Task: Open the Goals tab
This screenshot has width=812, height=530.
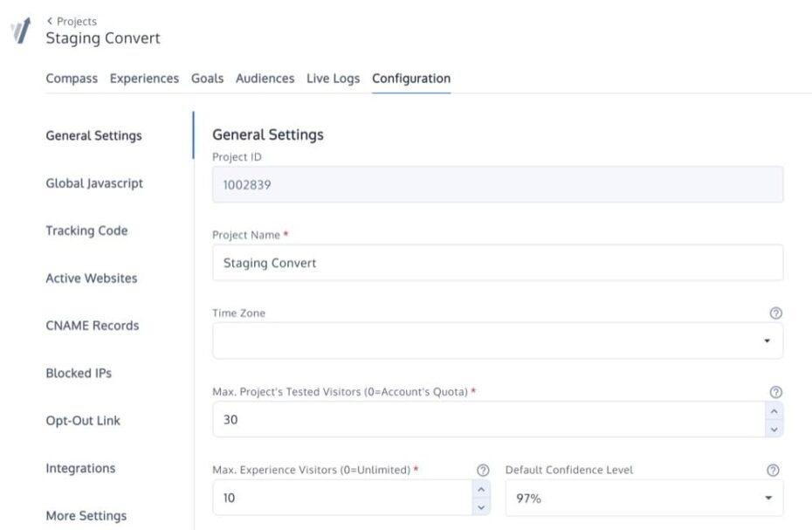Action: (x=208, y=79)
